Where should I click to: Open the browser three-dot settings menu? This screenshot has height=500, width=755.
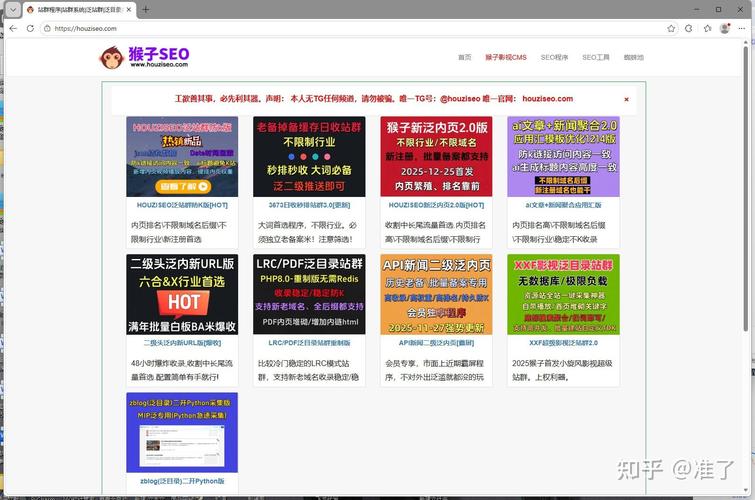point(742,28)
